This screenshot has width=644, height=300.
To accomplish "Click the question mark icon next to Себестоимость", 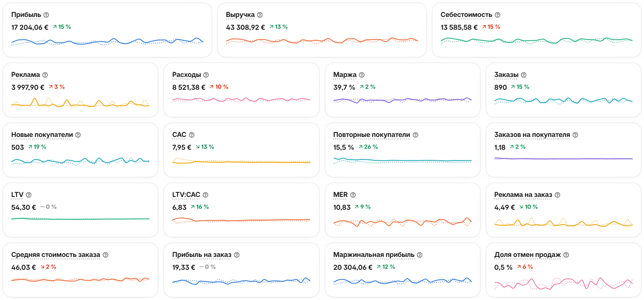I will pos(497,15).
